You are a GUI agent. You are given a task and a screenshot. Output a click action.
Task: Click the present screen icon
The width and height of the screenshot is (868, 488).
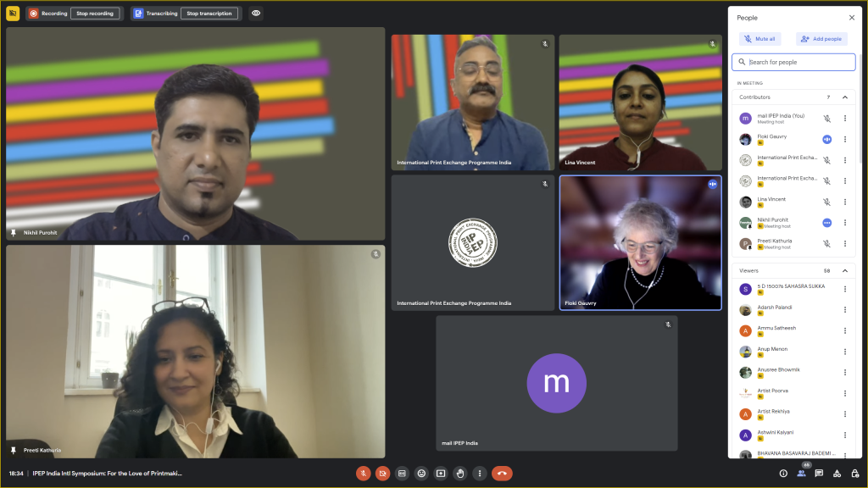pyautogui.click(x=441, y=474)
